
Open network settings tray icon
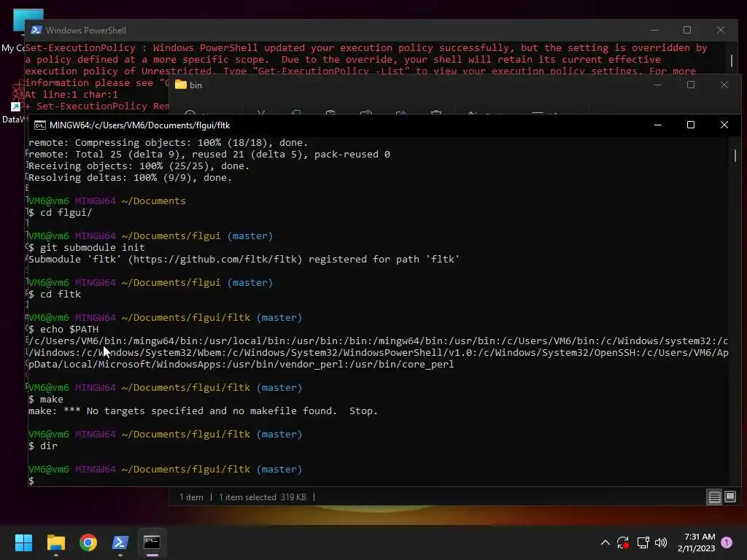(643, 542)
